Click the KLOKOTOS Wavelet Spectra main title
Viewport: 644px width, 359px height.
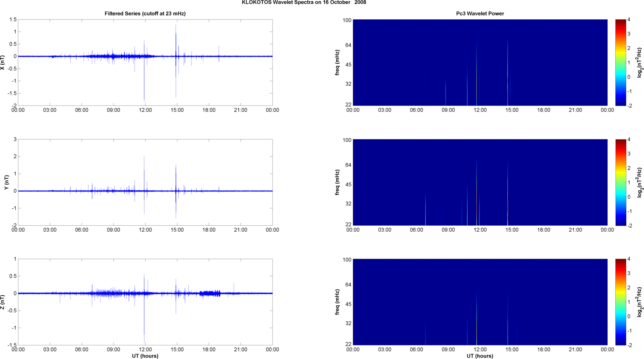point(304,3)
